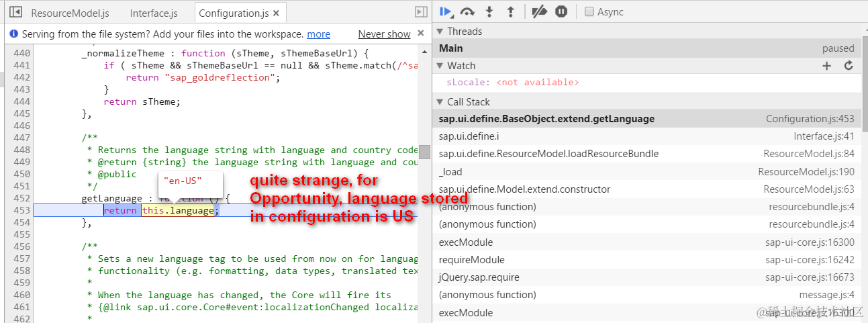Switch to the Interface.js tab

click(x=154, y=13)
